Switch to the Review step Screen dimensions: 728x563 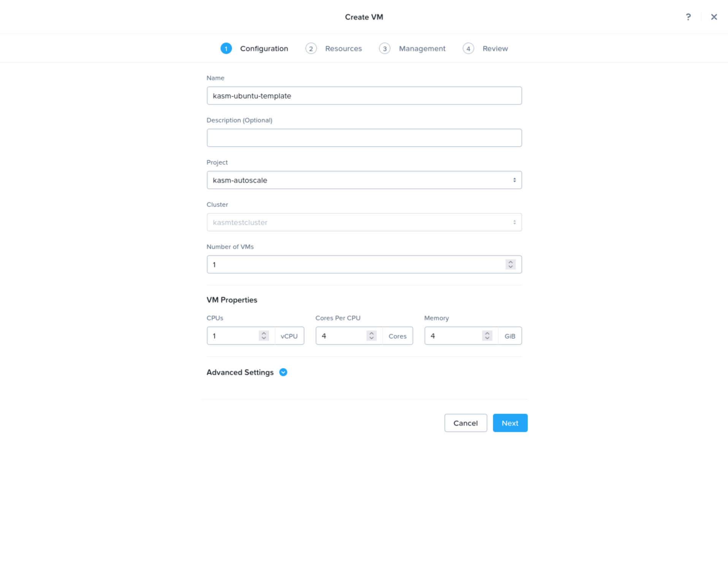[495, 48]
